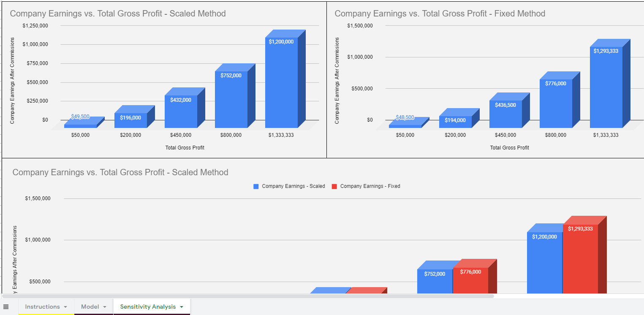
Task: Select the top-left Scaled Method chart title
Action: click(x=118, y=14)
